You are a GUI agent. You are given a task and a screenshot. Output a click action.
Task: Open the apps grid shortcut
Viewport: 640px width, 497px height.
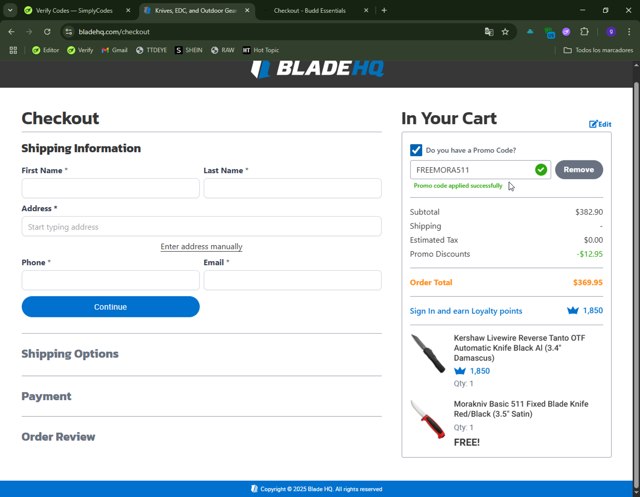coord(13,50)
